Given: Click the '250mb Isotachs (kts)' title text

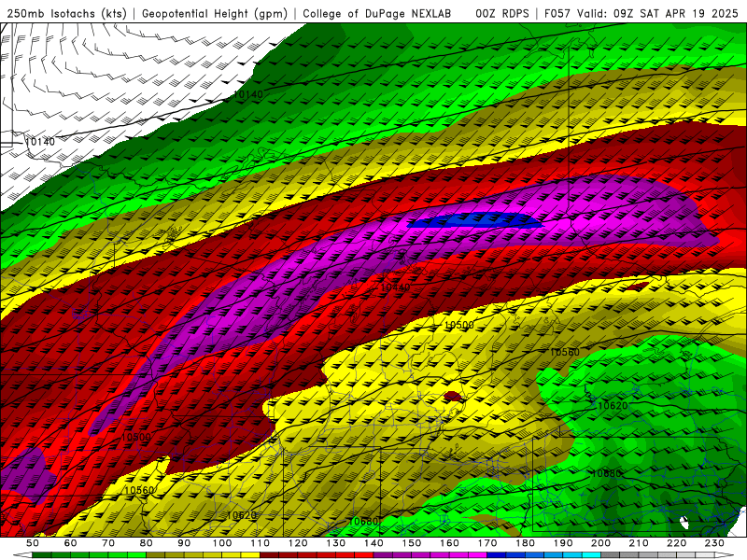Looking at the screenshot, I should click(66, 14).
